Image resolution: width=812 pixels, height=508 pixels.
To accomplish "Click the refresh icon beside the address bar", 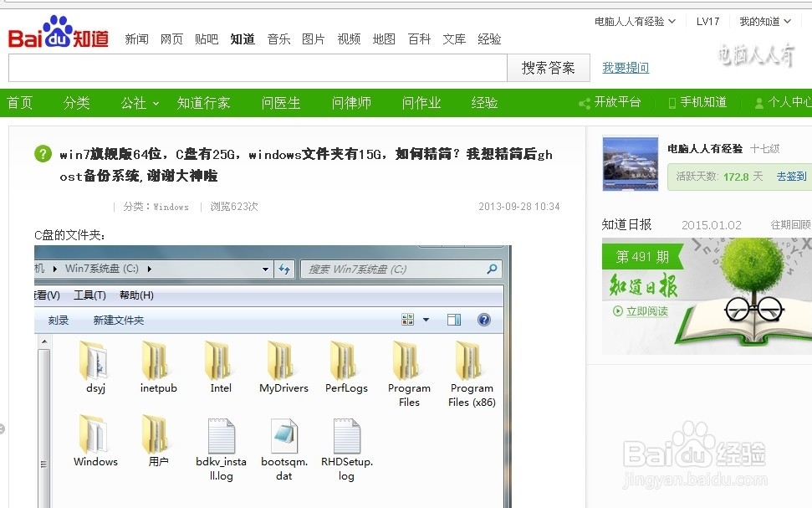I will (x=284, y=269).
